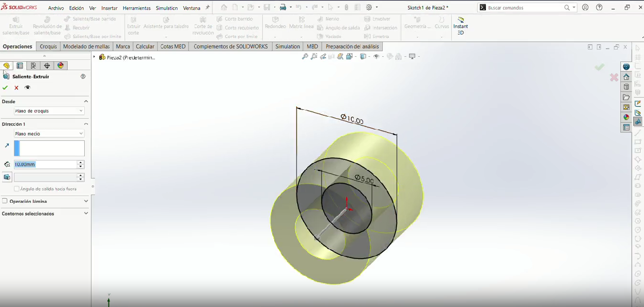The width and height of the screenshot is (644, 307).
Task: Switch to the Calcular tab
Action: click(x=145, y=46)
